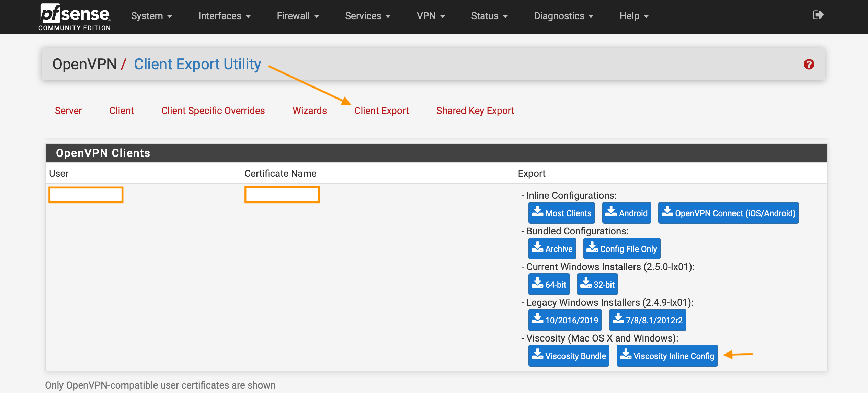Expand the Help menu
This screenshot has width=868, height=393.
(x=634, y=16)
